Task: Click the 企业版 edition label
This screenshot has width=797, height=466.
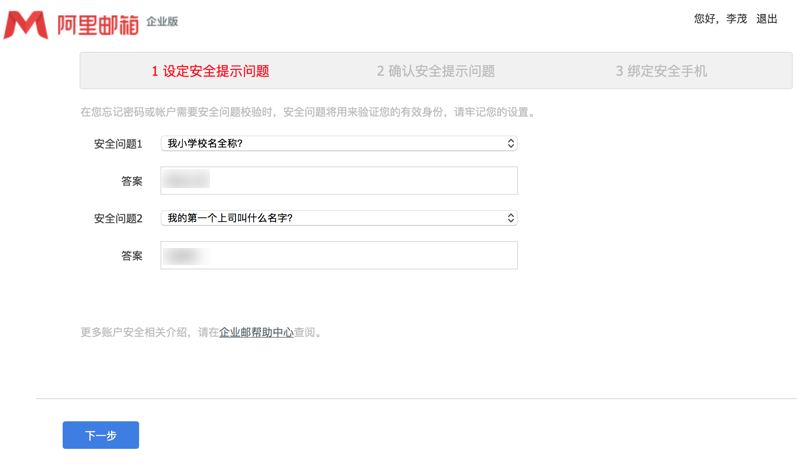Action: pyautogui.click(x=162, y=21)
